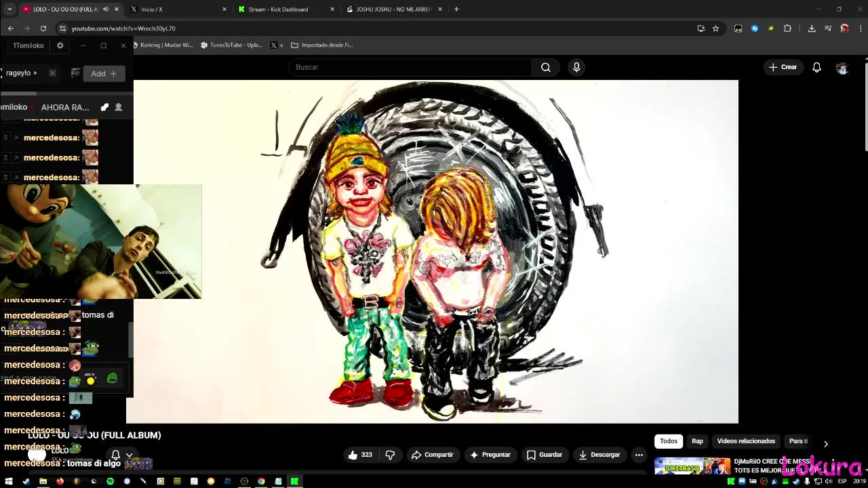Switch to the JOSHU JOSHU tab
The image size is (868, 488).
[393, 9]
